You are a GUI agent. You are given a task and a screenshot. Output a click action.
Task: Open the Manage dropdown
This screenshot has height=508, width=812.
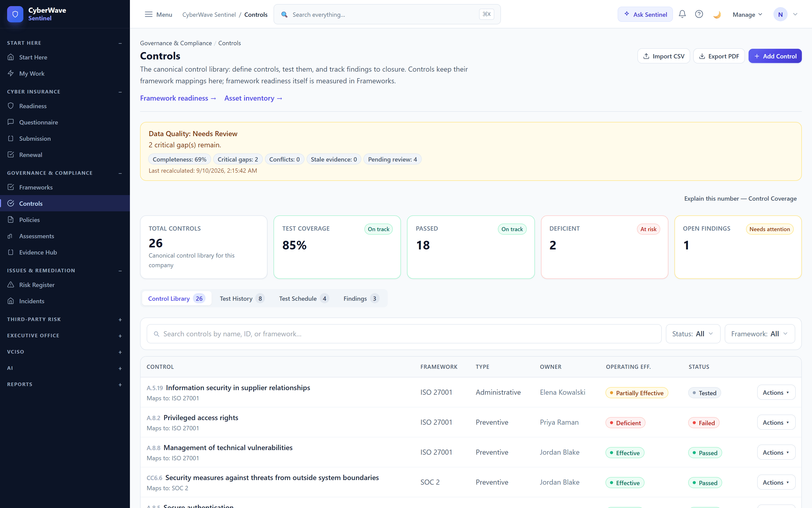(x=747, y=14)
